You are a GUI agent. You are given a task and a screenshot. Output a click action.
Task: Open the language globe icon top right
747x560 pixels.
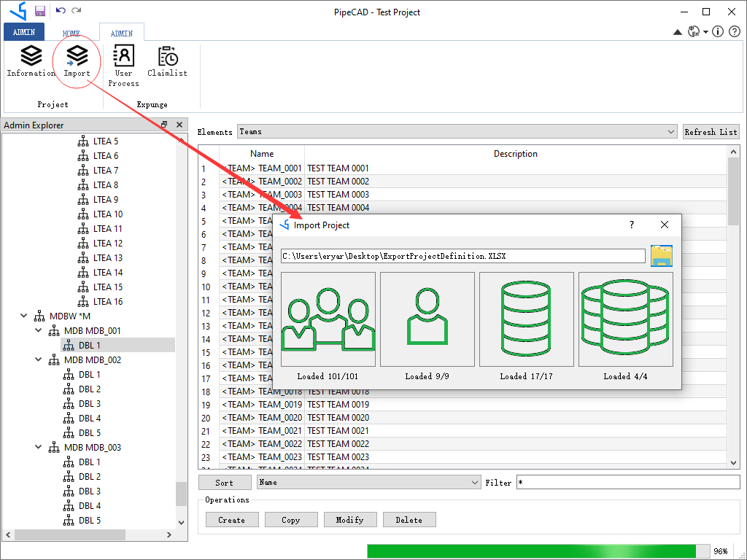pos(694,31)
